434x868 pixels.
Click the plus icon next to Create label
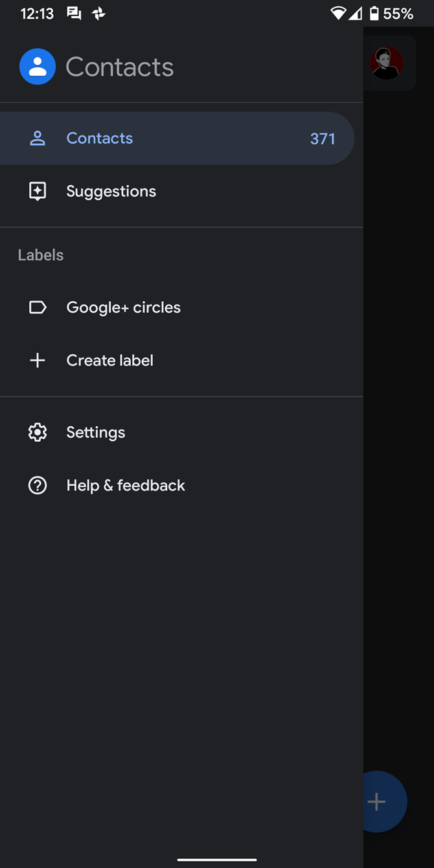coord(37,360)
